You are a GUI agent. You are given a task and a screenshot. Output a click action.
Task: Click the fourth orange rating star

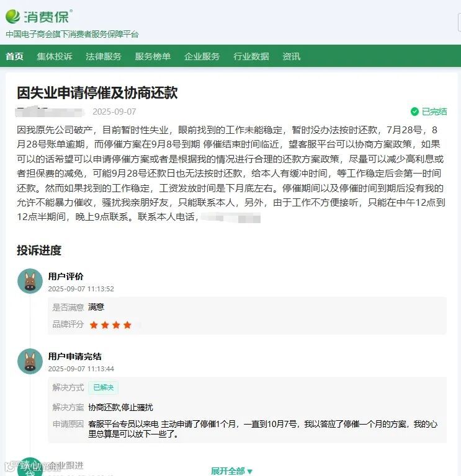[x=127, y=325]
